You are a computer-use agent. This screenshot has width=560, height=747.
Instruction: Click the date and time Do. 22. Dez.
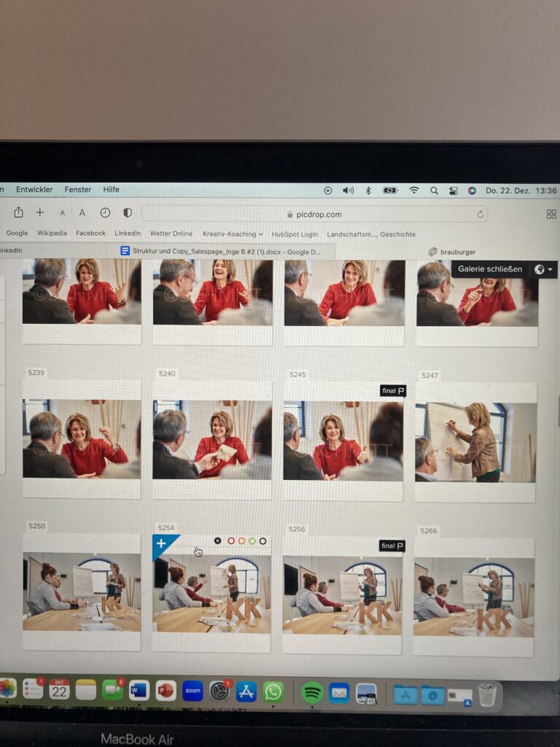[521, 190]
